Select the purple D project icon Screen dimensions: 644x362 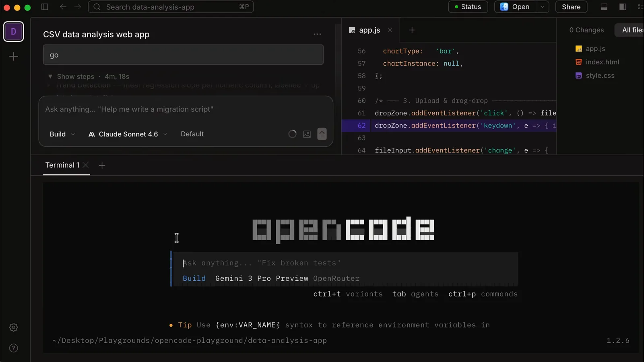pos(13,32)
